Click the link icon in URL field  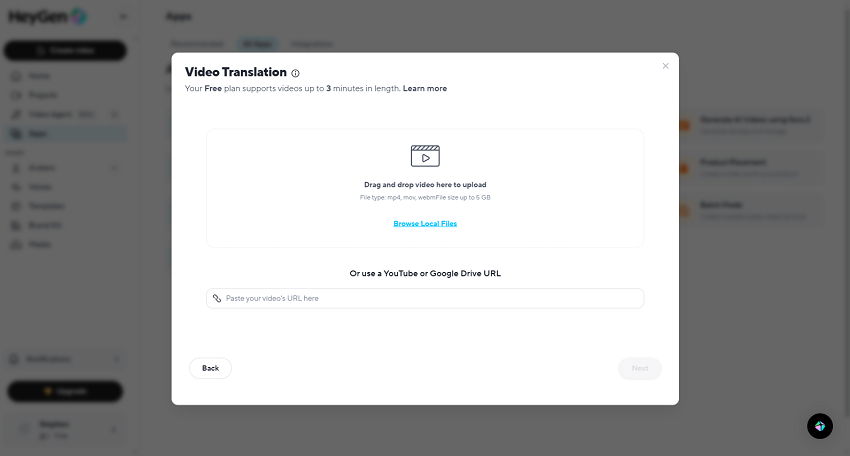click(216, 298)
